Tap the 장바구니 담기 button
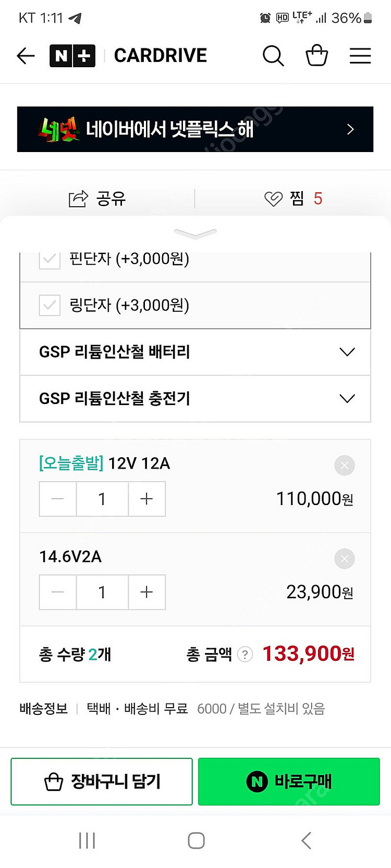 (x=102, y=782)
